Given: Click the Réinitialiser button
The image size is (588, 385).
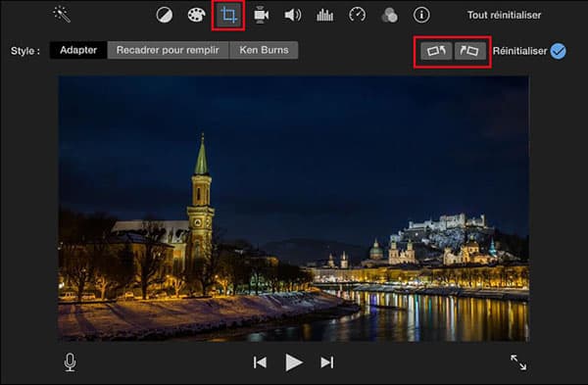Looking at the screenshot, I should [519, 51].
